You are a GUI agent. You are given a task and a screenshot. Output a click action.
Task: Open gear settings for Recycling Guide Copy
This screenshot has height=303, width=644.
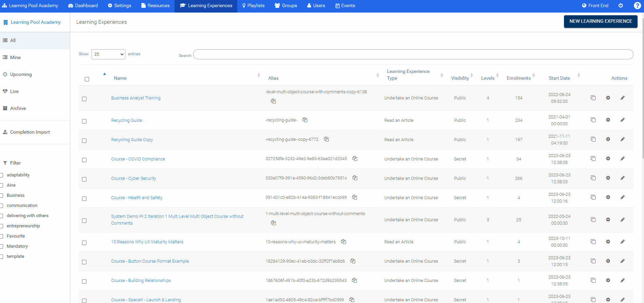click(608, 139)
